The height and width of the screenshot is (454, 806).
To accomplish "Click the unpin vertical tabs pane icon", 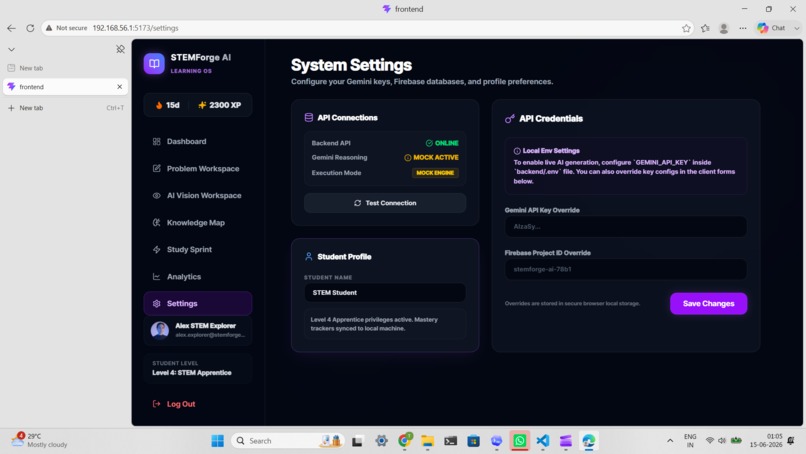I will [x=120, y=49].
